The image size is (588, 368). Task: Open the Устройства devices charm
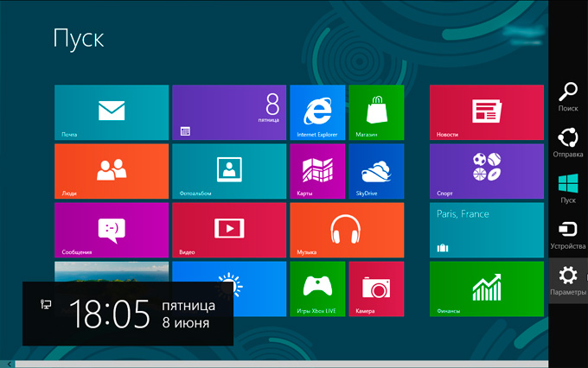(x=568, y=234)
